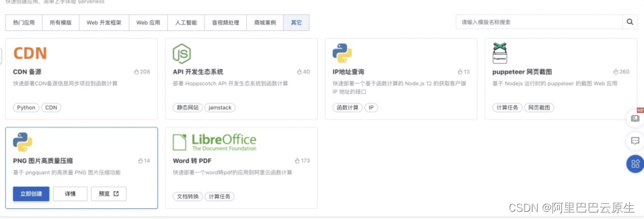This screenshot has width=644, height=219.
Task: Click 函数计算 tag
Action: point(348,107)
